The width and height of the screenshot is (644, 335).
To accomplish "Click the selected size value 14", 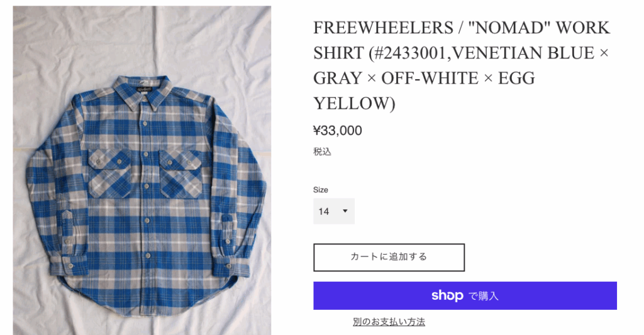I will [324, 211].
